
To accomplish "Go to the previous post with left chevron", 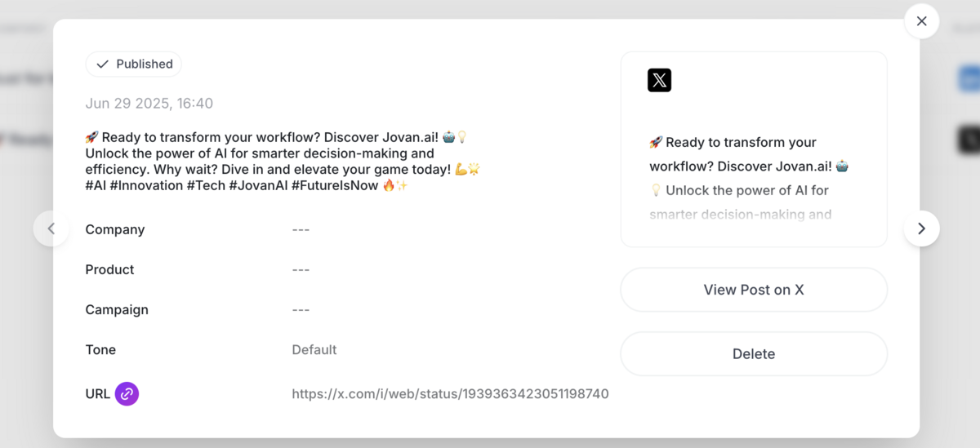I will pyautogui.click(x=51, y=229).
